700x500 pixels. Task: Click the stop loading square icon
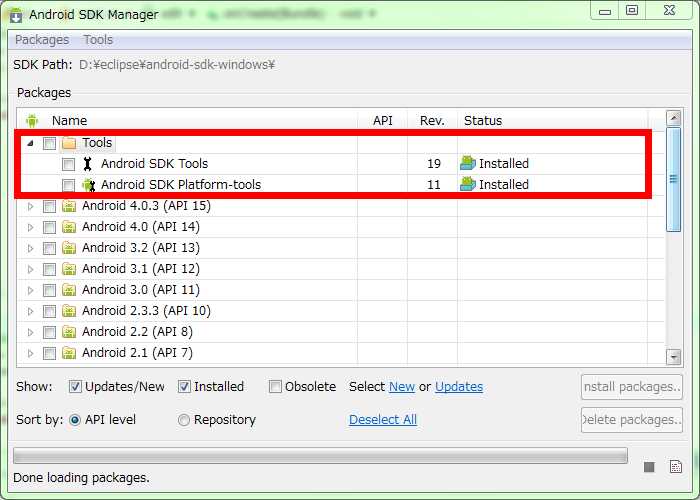click(649, 467)
